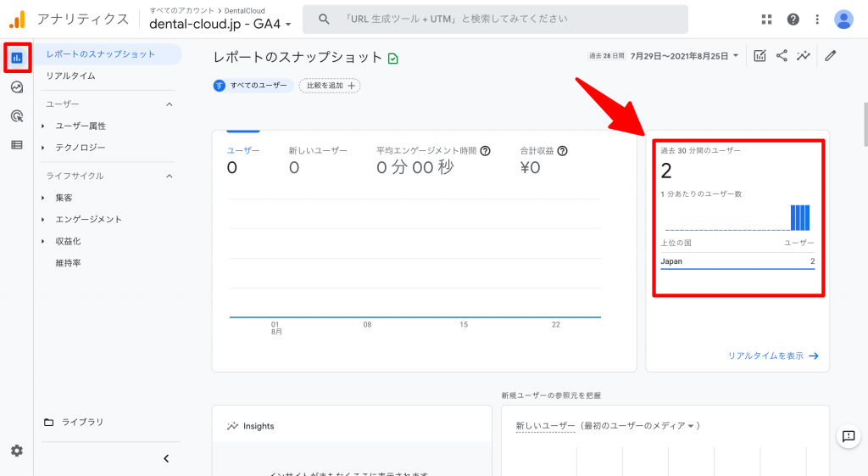Click inside the search input field
The image size is (868, 476).
click(495, 20)
